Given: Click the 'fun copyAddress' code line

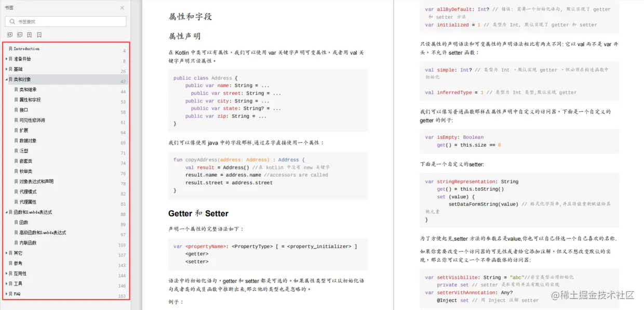Looking at the screenshot, I should [239, 160].
